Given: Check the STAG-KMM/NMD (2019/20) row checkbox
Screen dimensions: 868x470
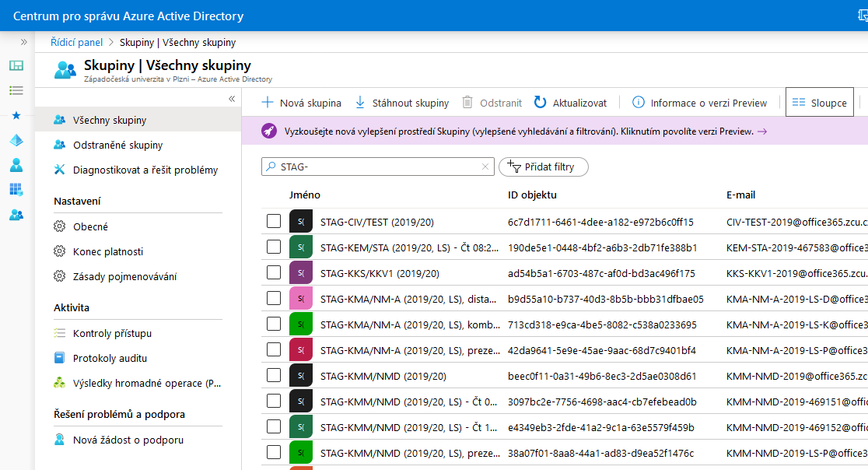Looking at the screenshot, I should click(274, 375).
